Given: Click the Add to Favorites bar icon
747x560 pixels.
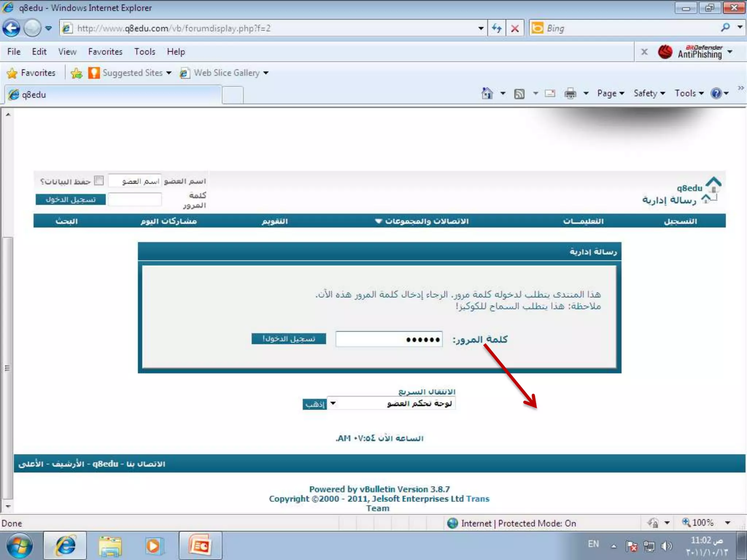Looking at the screenshot, I should coord(77,73).
